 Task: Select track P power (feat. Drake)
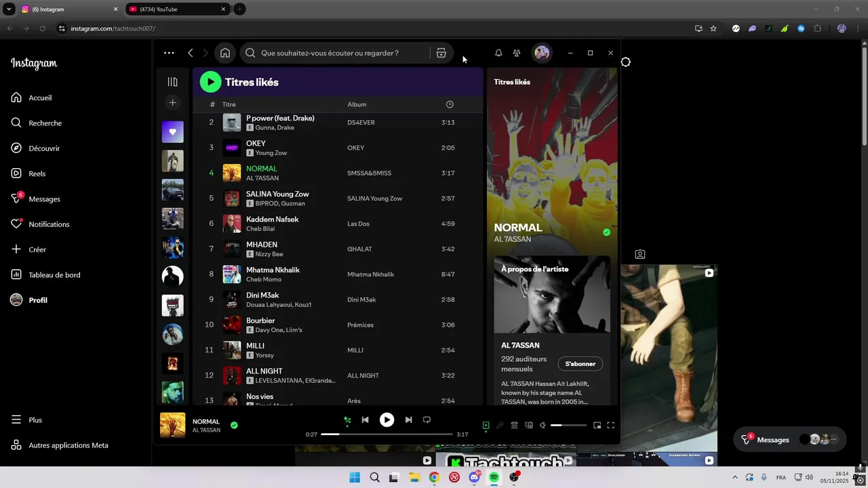click(338, 123)
